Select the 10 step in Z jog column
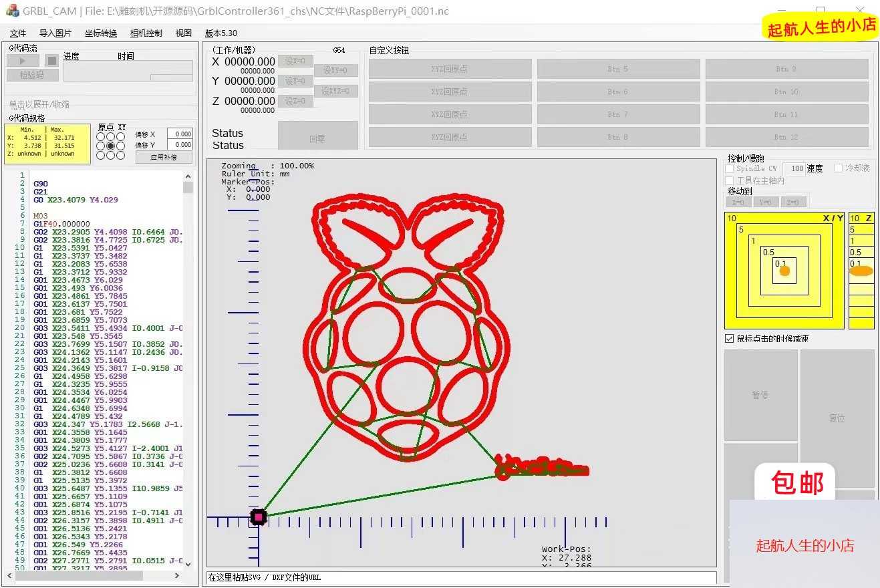Viewport: 880px width, 588px height. pyautogui.click(x=861, y=218)
